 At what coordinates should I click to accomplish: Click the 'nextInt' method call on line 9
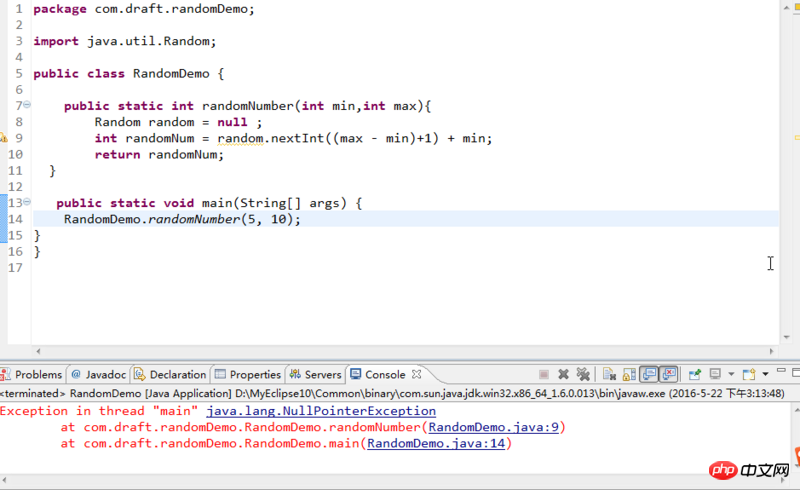click(297, 138)
